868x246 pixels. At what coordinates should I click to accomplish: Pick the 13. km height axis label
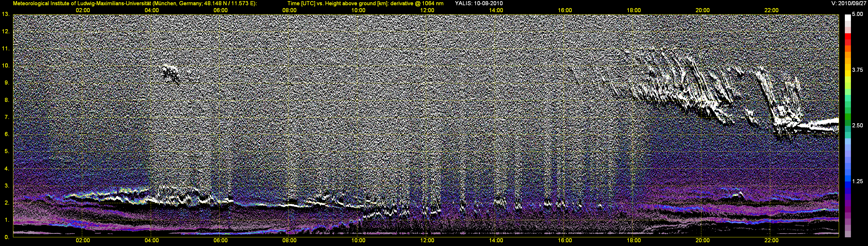5,14
